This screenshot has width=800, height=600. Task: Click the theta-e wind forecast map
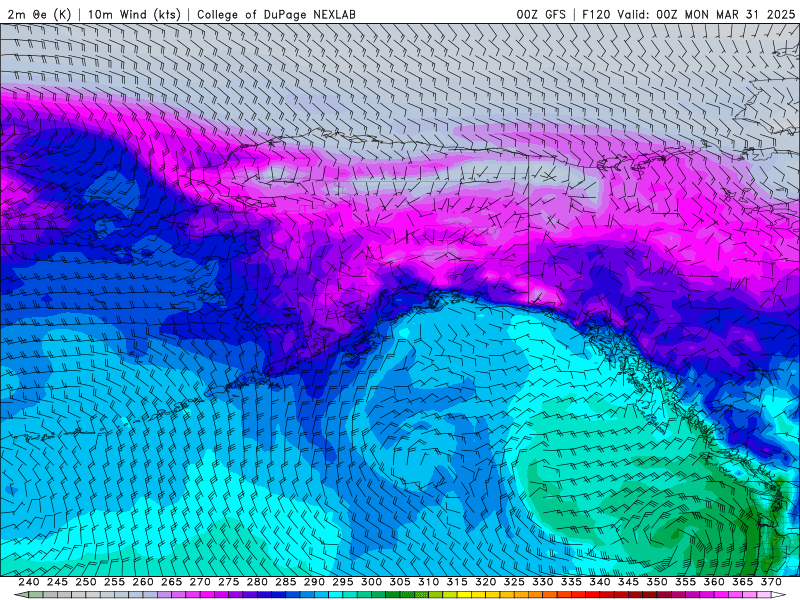(400, 300)
